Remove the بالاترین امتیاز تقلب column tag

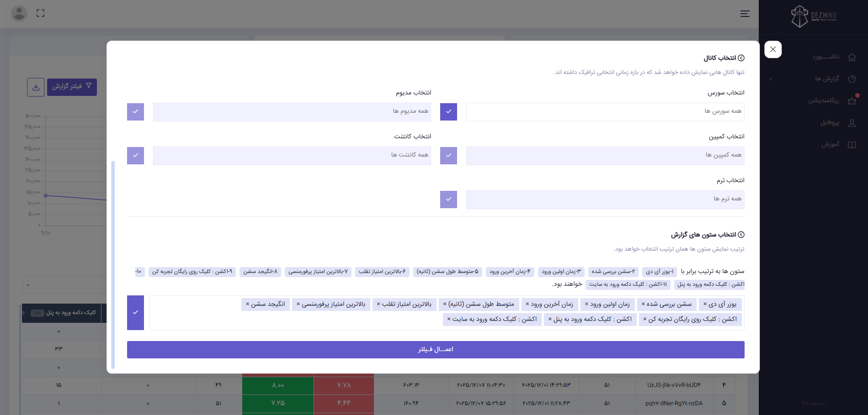coord(378,304)
